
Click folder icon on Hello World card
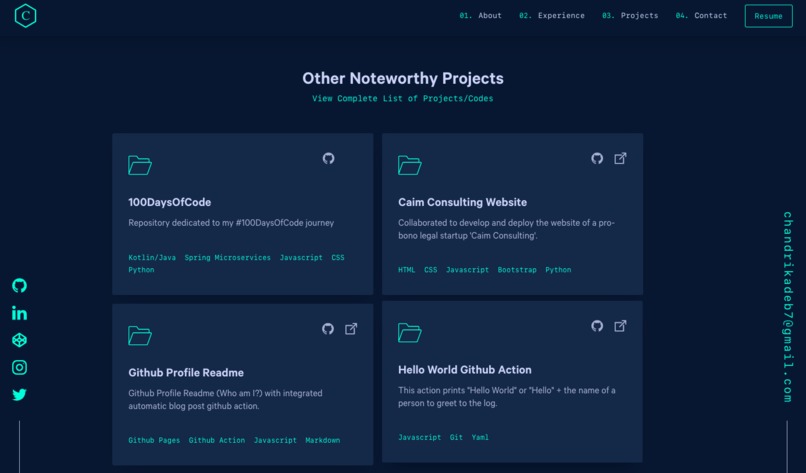pyautogui.click(x=410, y=333)
